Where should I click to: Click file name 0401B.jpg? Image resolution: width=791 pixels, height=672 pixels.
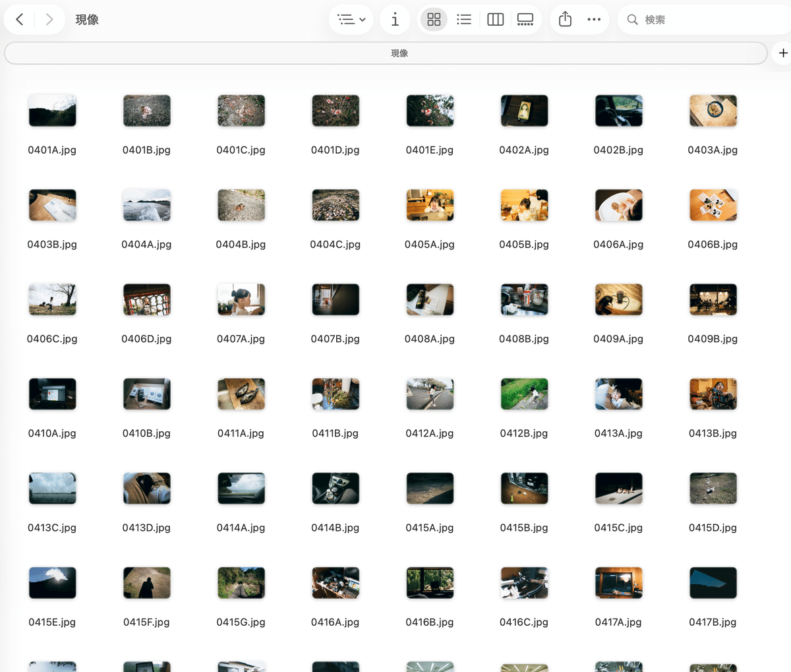146,150
